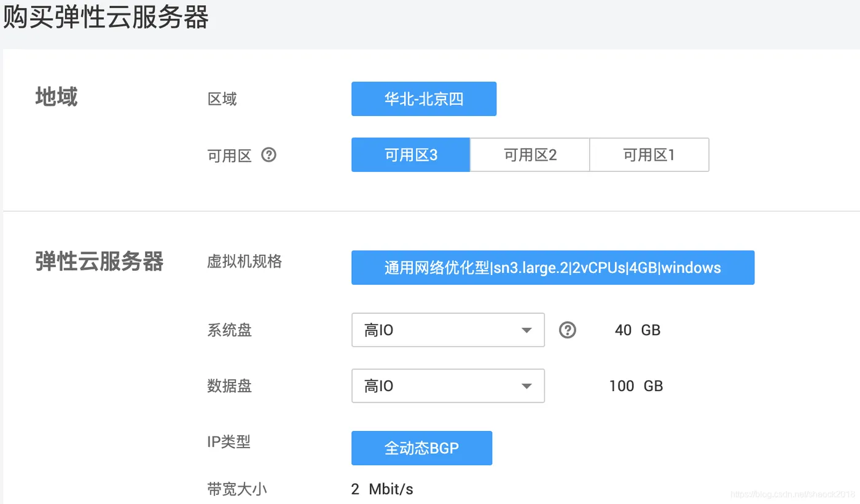Choose availability zone 可用区3

point(410,155)
